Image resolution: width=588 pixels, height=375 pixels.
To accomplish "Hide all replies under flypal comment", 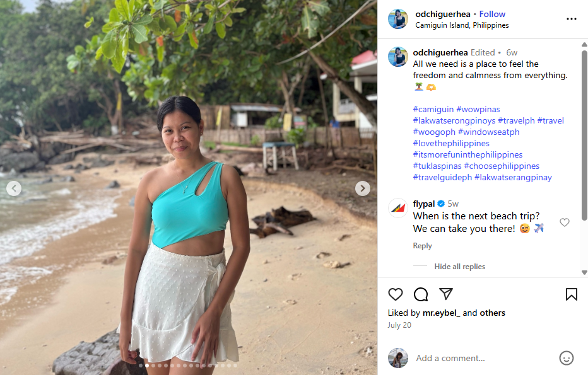I will point(459,267).
